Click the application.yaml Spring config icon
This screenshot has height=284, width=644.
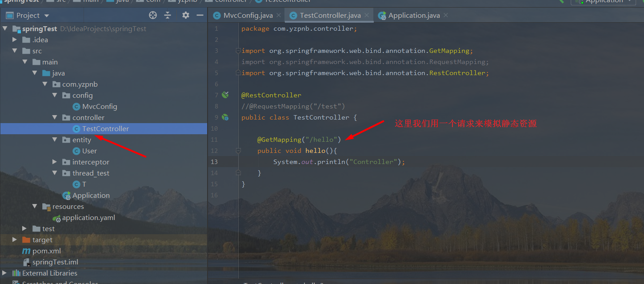(56, 218)
